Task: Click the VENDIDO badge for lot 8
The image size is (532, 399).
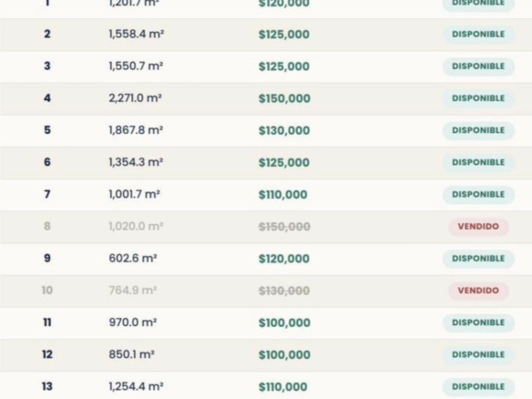Action: click(478, 226)
